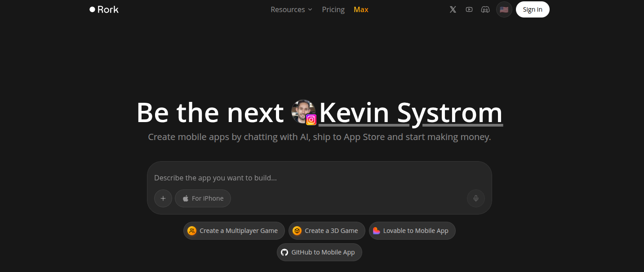644x272 pixels.
Task: Select the Lovable to Mobile App chip
Action: point(412,231)
